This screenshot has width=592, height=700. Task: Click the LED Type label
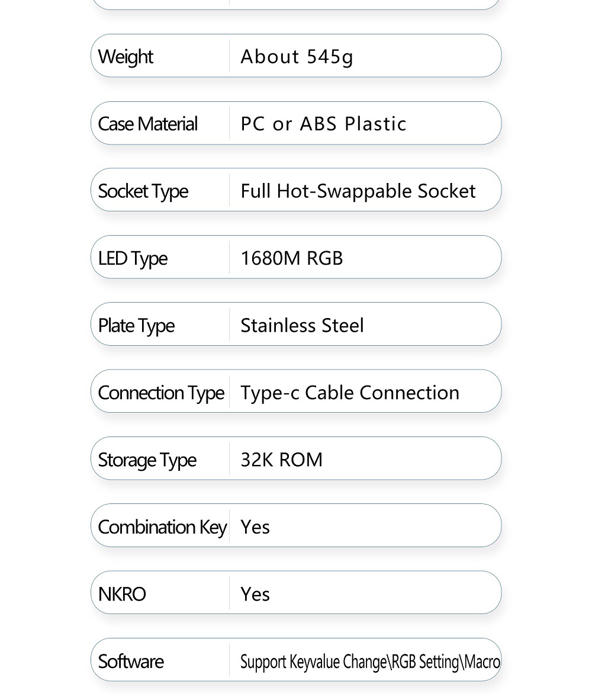[x=133, y=258]
